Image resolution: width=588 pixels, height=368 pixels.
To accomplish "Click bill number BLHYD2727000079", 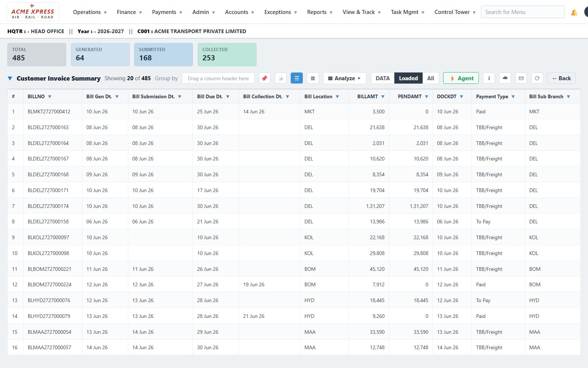I will (49, 316).
